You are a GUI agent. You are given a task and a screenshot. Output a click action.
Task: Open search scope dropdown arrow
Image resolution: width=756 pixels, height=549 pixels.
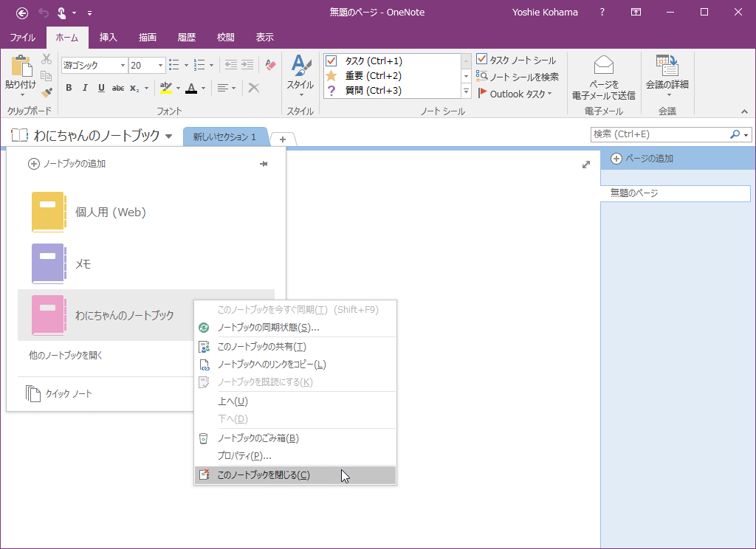coord(746,135)
